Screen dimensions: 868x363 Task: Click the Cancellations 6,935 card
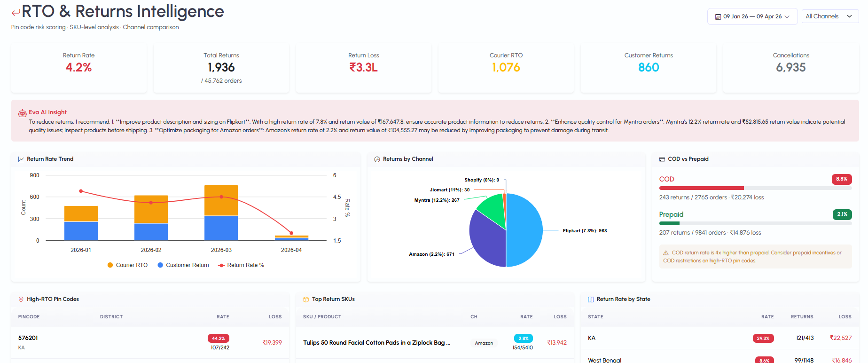point(791,68)
